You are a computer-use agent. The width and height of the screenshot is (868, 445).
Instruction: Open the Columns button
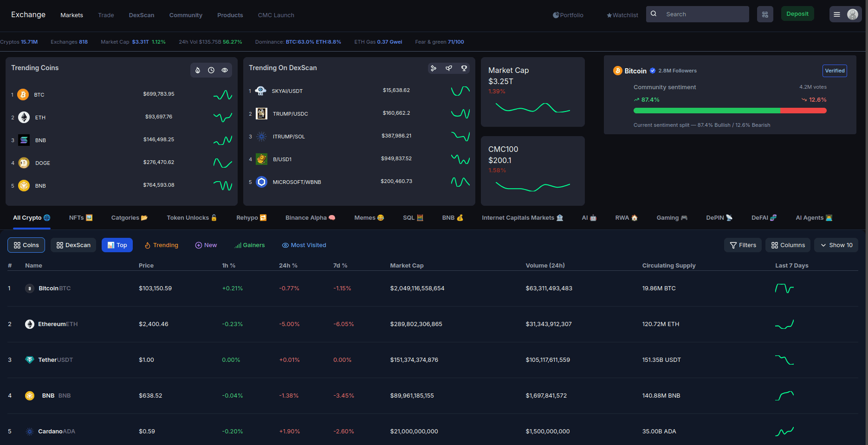coord(788,245)
